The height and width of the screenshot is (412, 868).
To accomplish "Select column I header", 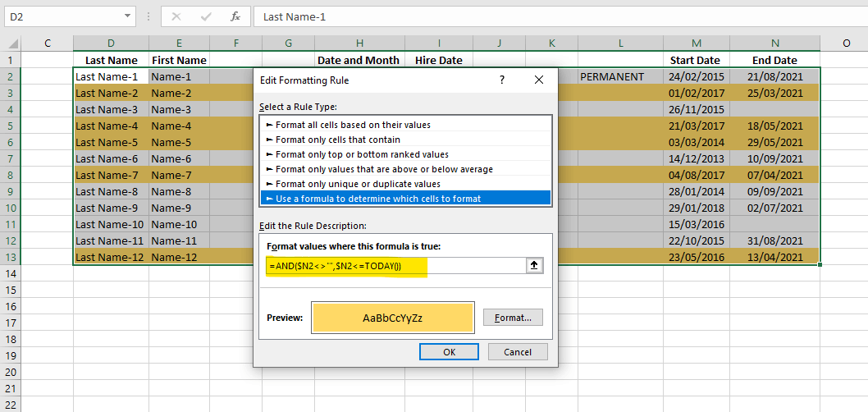I will 439,43.
